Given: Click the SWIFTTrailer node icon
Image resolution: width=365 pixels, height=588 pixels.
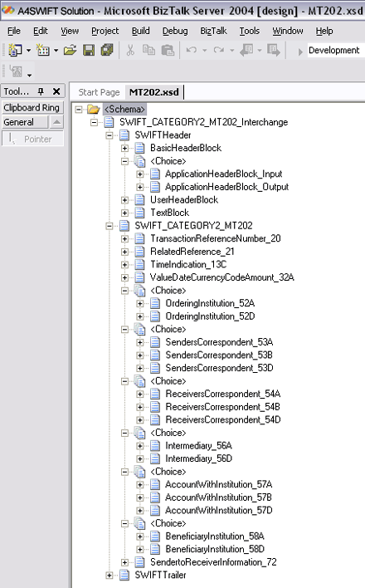Looking at the screenshot, I should [x=124, y=575].
